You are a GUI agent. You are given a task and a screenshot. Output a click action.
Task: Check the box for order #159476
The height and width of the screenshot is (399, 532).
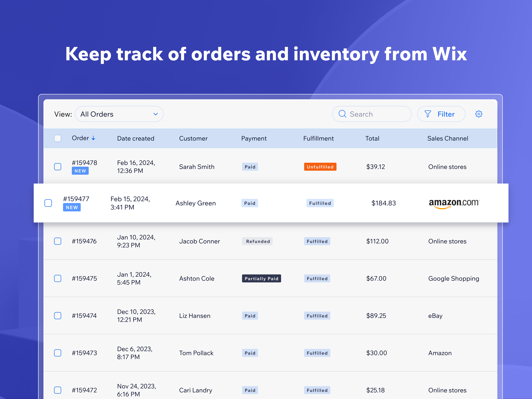point(58,241)
